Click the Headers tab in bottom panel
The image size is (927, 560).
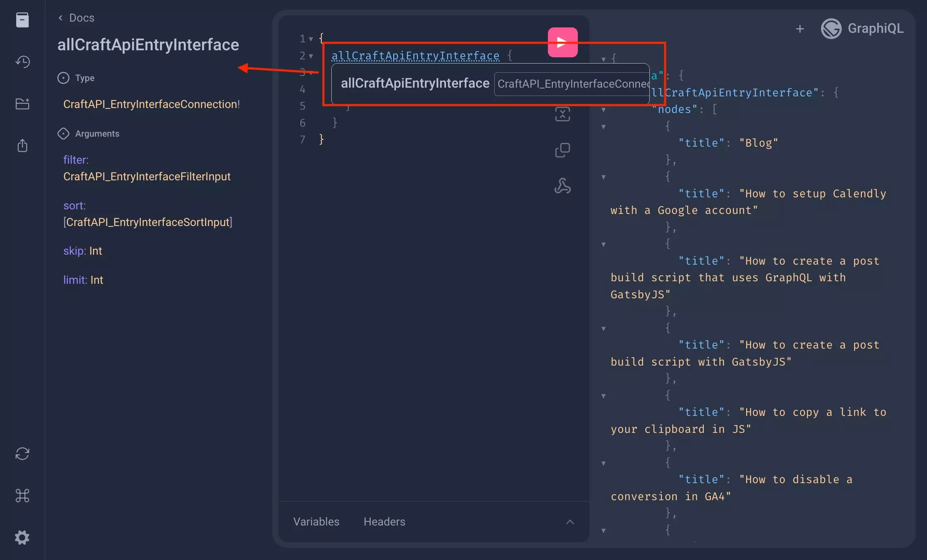tap(384, 520)
